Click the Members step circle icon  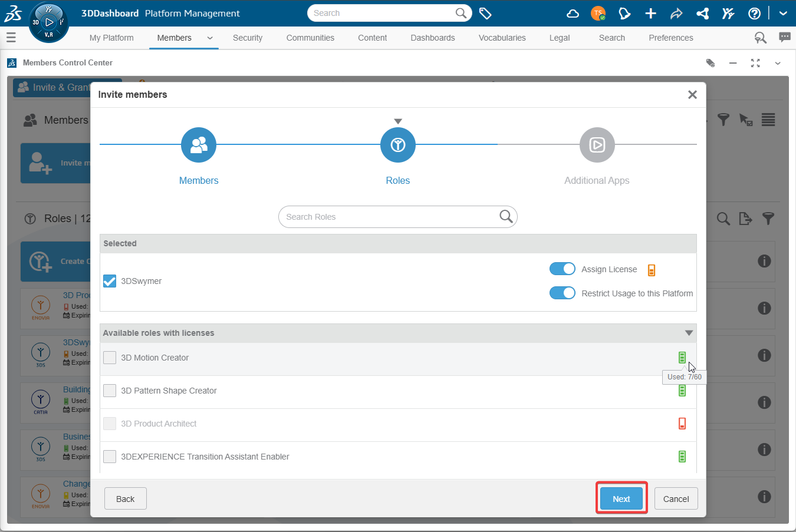pos(199,145)
